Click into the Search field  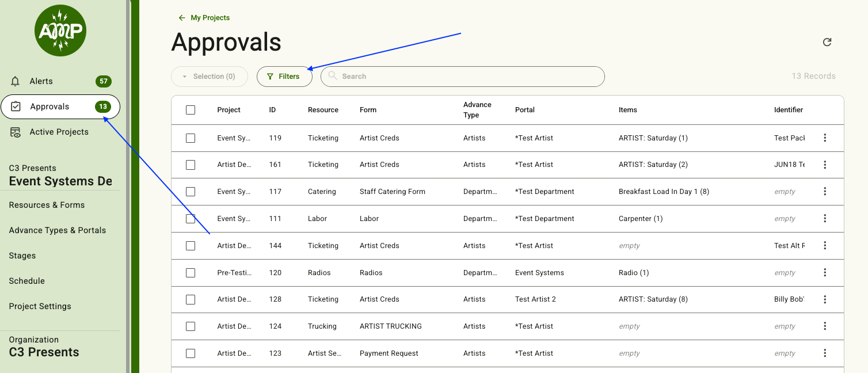point(463,77)
